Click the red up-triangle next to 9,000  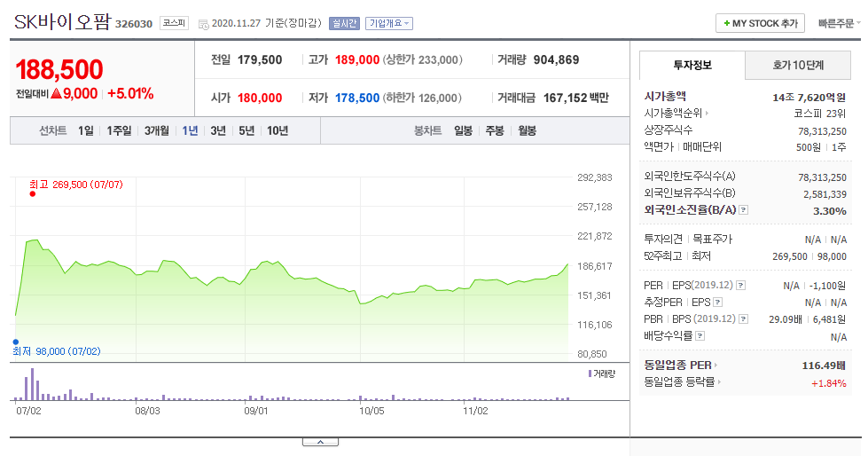click(x=56, y=94)
